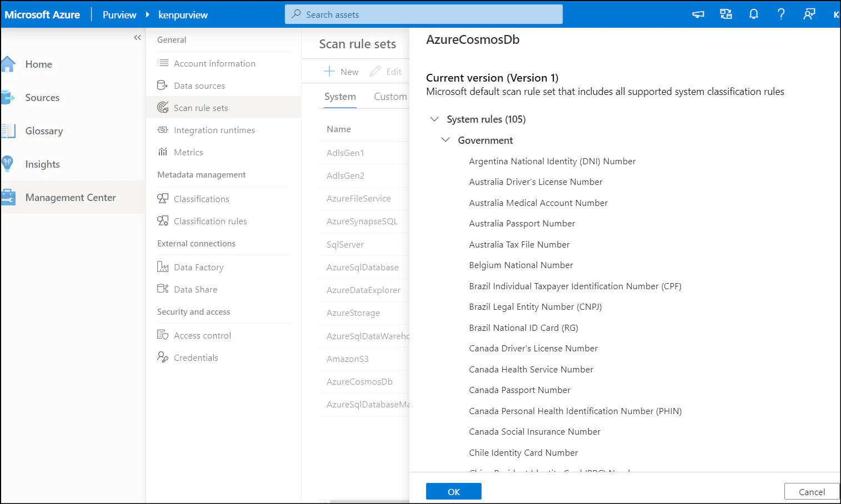Click the Purview breadcrumb link
This screenshot has height=504, width=841.
(119, 15)
